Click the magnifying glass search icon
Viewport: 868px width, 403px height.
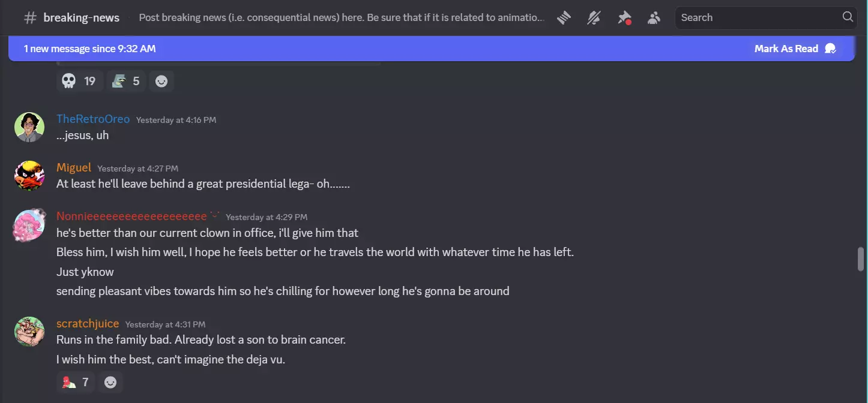pyautogui.click(x=848, y=17)
